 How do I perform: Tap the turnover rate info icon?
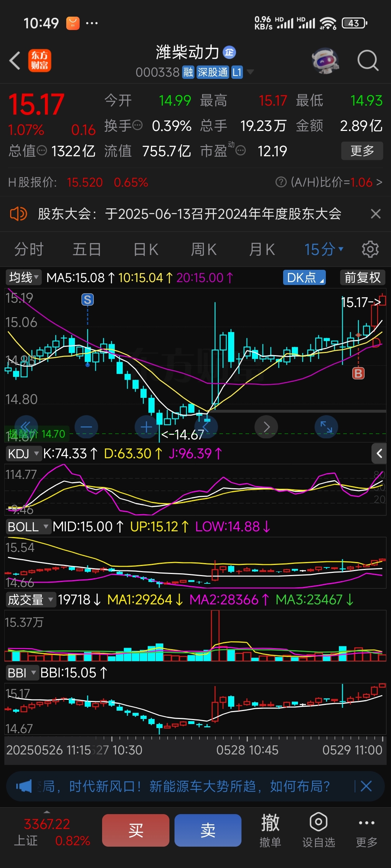(137, 125)
